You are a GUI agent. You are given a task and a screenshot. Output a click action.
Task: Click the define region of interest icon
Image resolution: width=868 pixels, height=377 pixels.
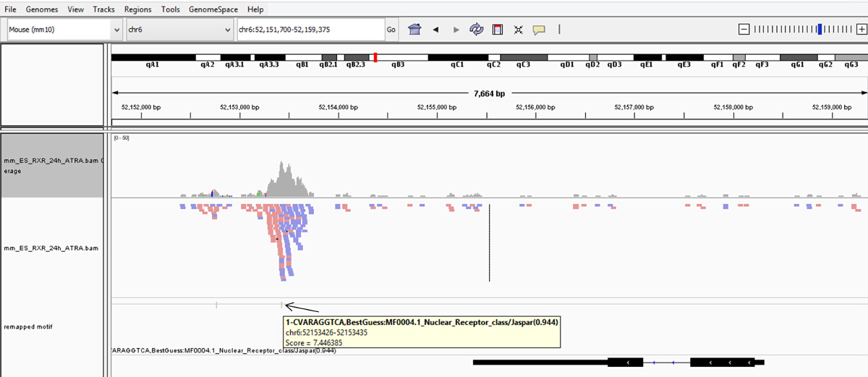tap(497, 30)
